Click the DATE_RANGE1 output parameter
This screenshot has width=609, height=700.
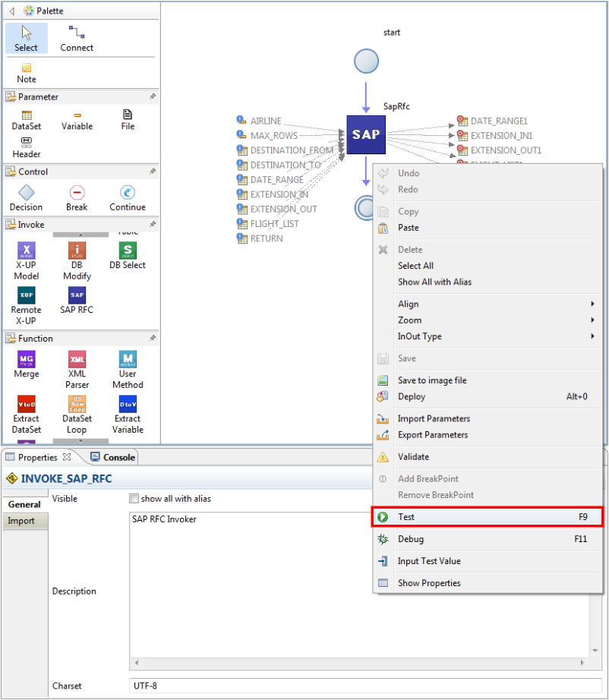point(492,121)
